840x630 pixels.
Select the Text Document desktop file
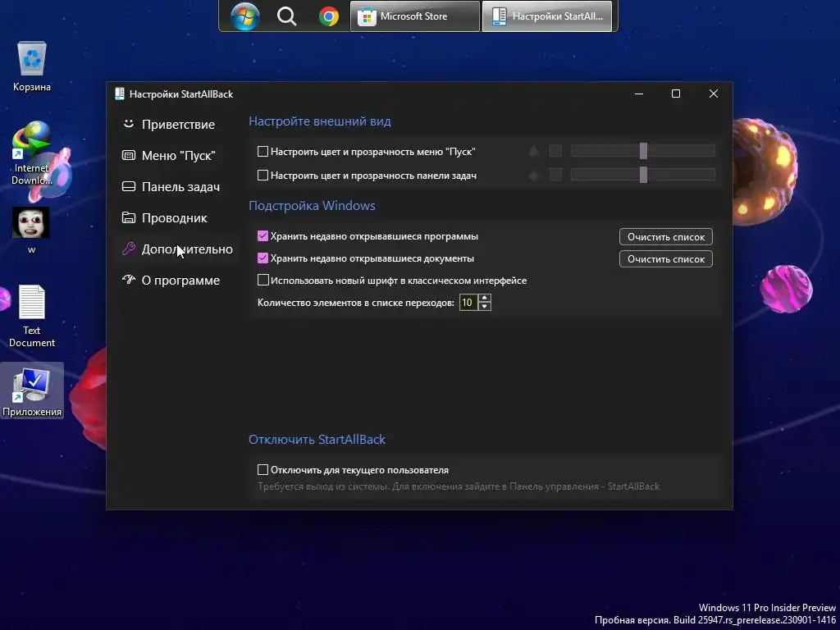tap(32, 316)
